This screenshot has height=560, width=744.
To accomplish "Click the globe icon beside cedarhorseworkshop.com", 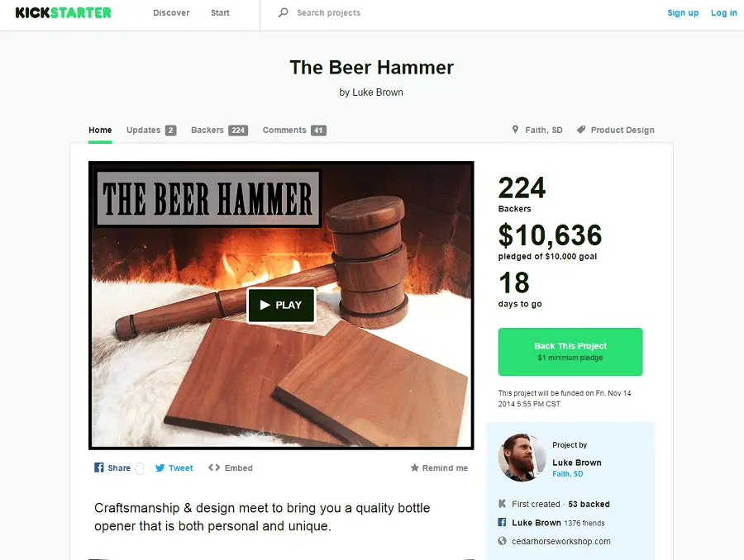I will click(x=502, y=541).
